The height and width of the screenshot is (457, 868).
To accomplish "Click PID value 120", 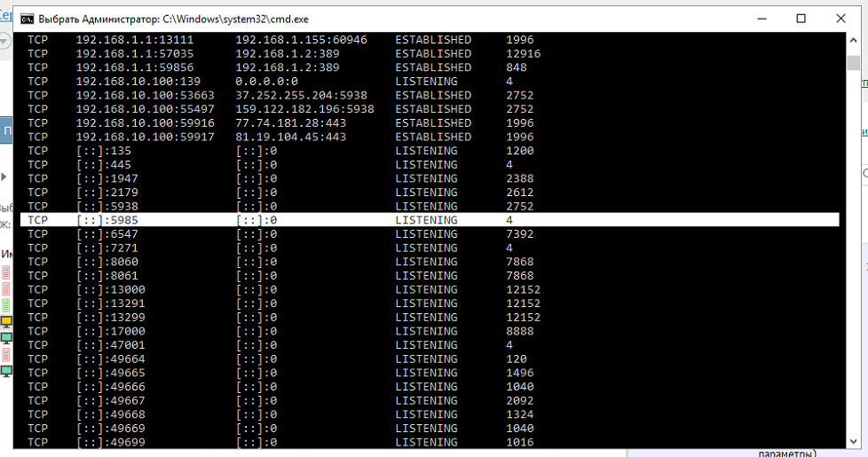I will (516, 359).
